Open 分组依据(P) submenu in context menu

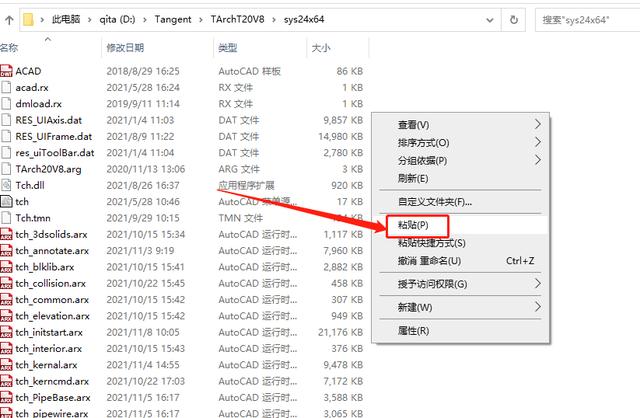click(460, 161)
